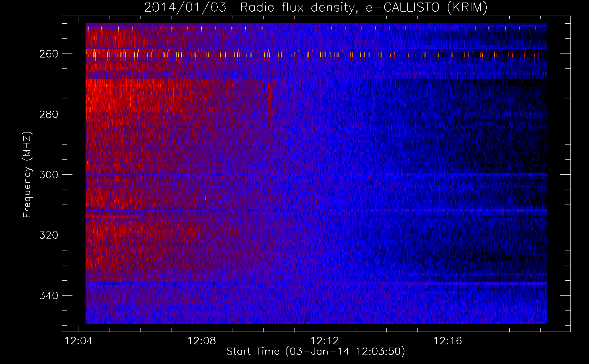589x364 pixels.
Task: Click the plot title 'Radio flux density, e-CALLISTO (KRIM)'
Action: tap(363, 8)
